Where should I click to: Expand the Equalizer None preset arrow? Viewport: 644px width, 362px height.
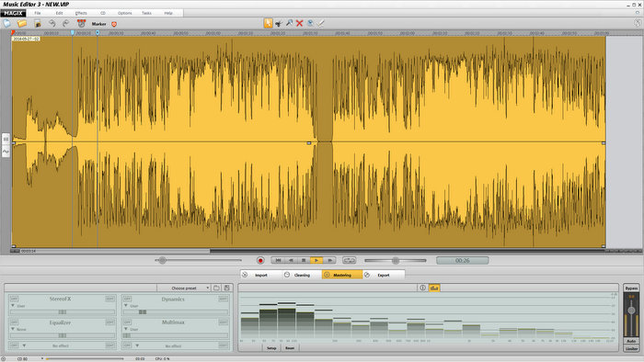tap(13, 329)
